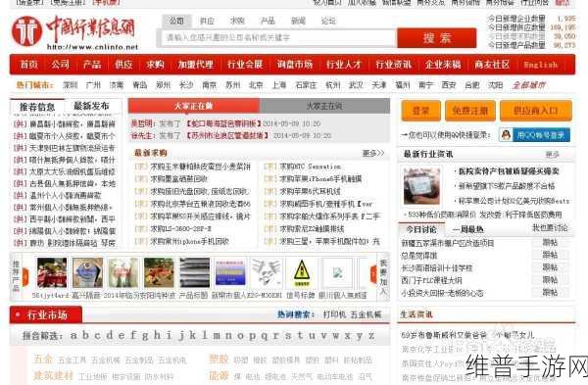Click hot search term 打印机
This screenshot has width=588, height=385.
pyautogui.click(x=334, y=314)
